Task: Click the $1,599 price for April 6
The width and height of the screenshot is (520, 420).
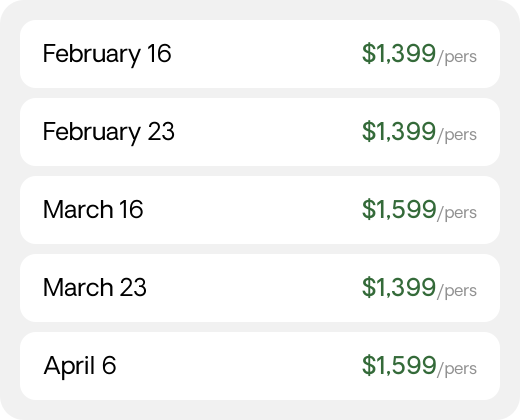Action: pos(399,365)
